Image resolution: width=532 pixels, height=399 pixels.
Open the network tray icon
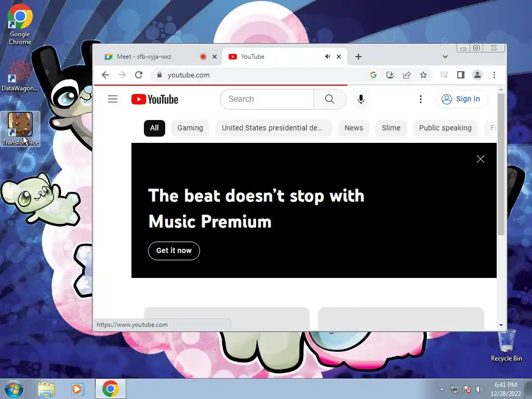point(454,389)
